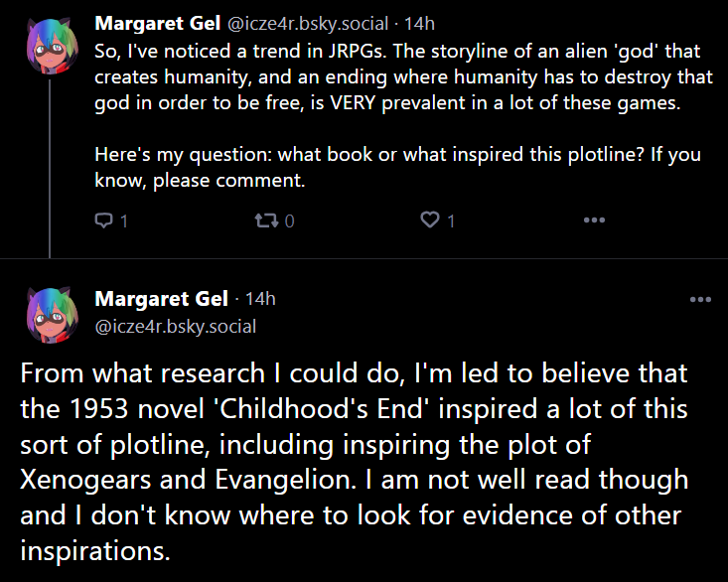Click the reply speech-bubble icon on first post
The image size is (728, 582).
click(x=103, y=220)
